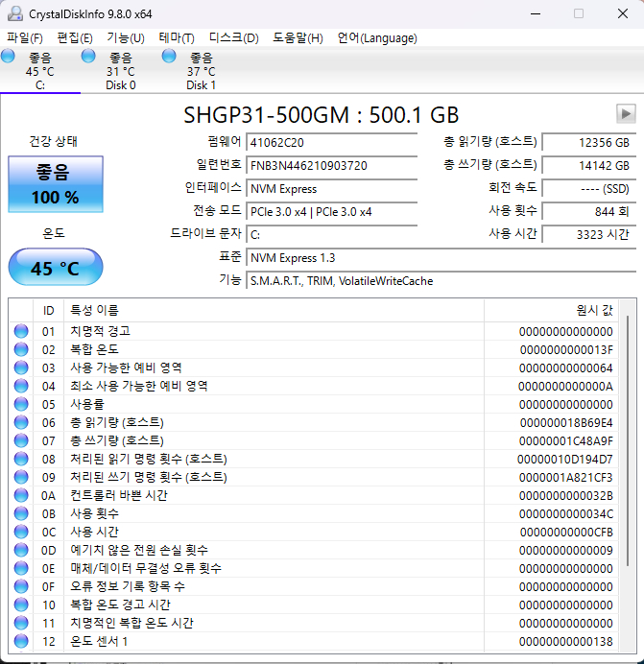This screenshot has width=644, height=664.
Task: Click the firmware field 41062C20
Action: [332, 142]
